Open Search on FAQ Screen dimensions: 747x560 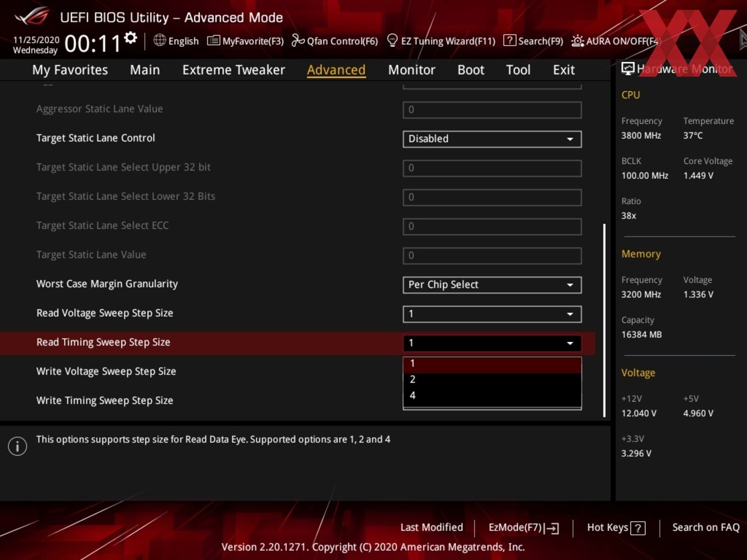706,528
